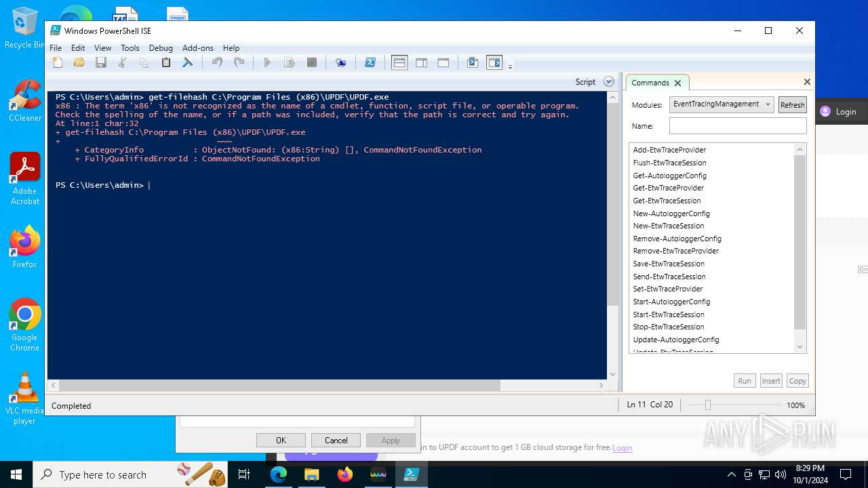The image size is (868, 488).
Task: Click the Login link in UPDF window
Action: point(622,448)
